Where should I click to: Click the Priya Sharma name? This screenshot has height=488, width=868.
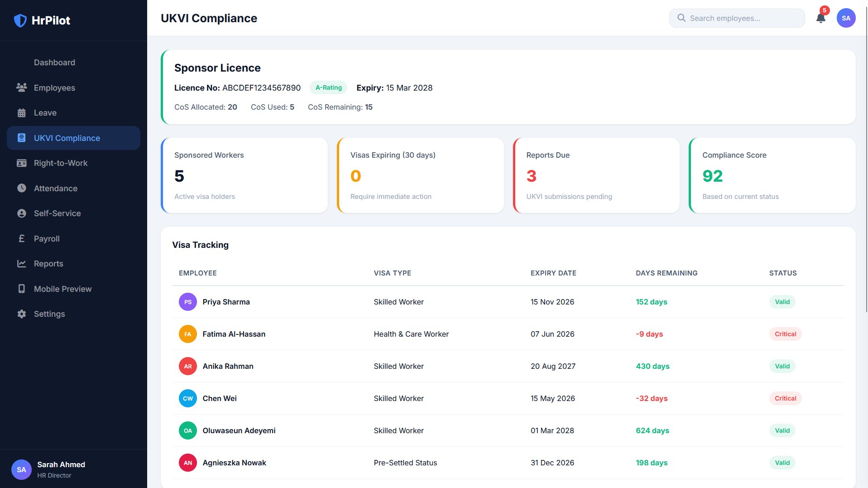pyautogui.click(x=226, y=302)
